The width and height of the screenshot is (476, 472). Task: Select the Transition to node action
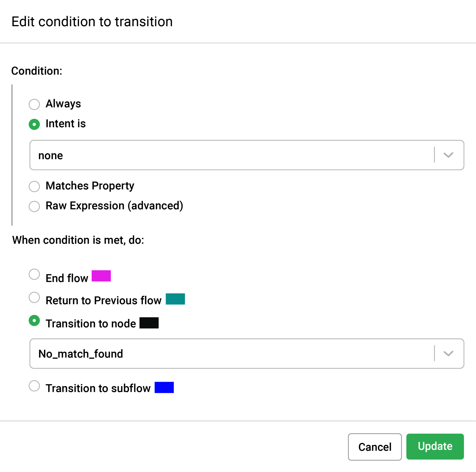34,320
